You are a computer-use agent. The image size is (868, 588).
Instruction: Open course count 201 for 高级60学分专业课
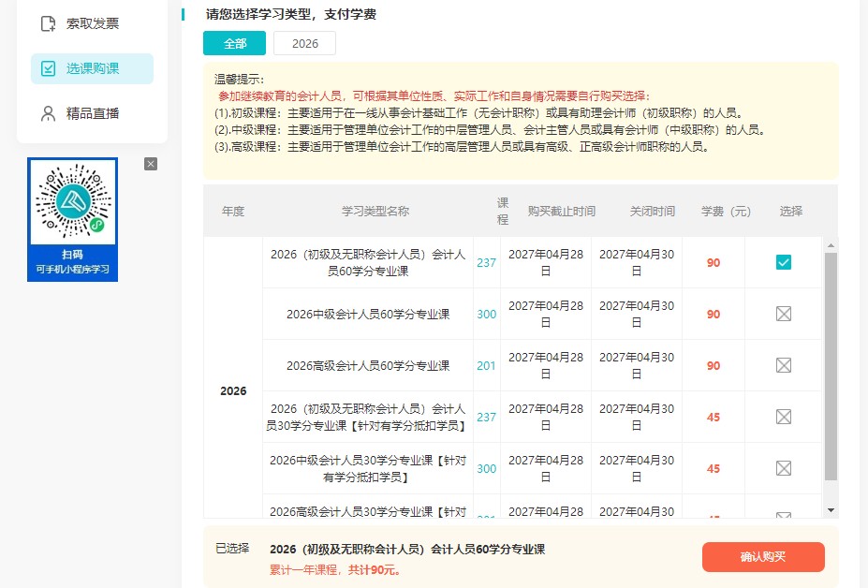(487, 366)
